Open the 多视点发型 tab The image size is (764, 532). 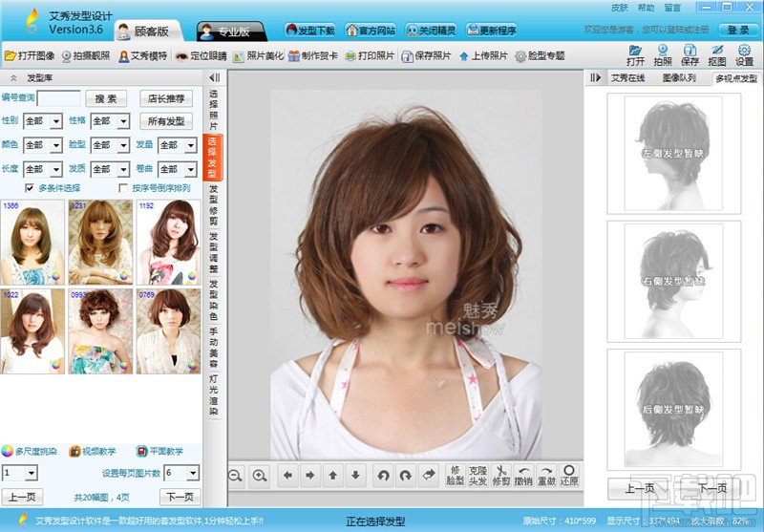pos(736,78)
